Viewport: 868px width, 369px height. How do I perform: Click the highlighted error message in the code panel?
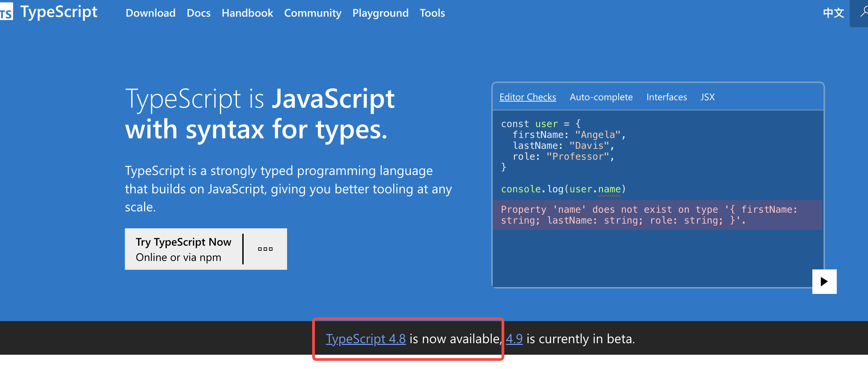click(655, 215)
